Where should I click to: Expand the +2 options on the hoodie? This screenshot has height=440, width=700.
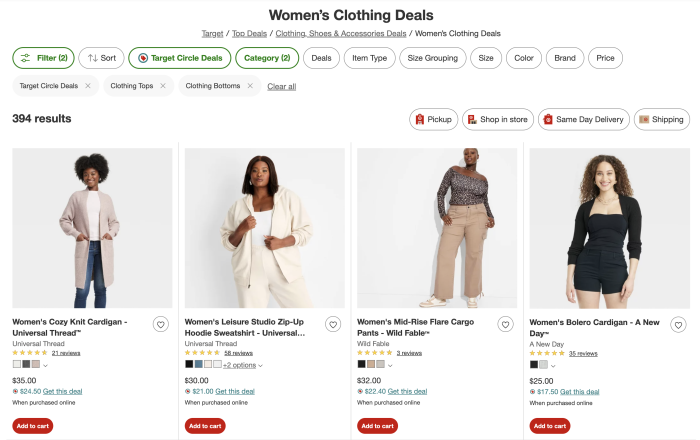click(242, 365)
